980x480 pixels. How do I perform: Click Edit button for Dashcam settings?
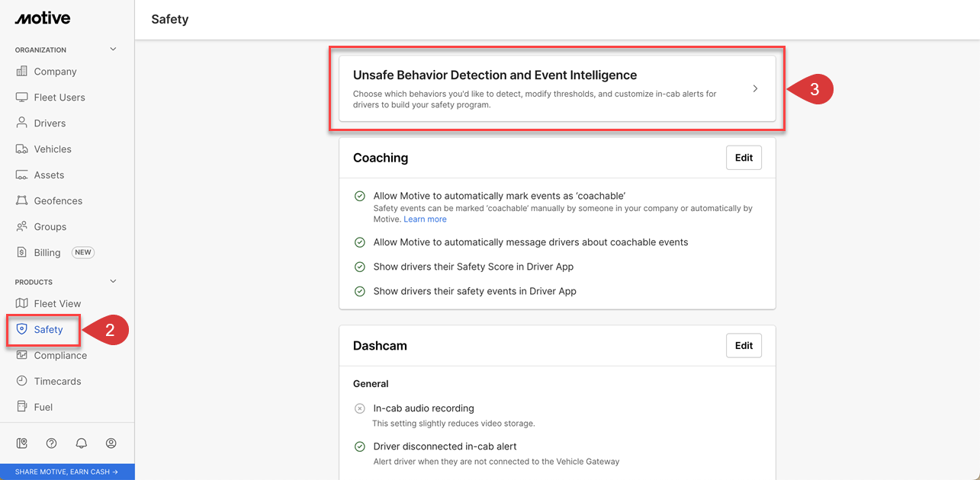pos(744,345)
